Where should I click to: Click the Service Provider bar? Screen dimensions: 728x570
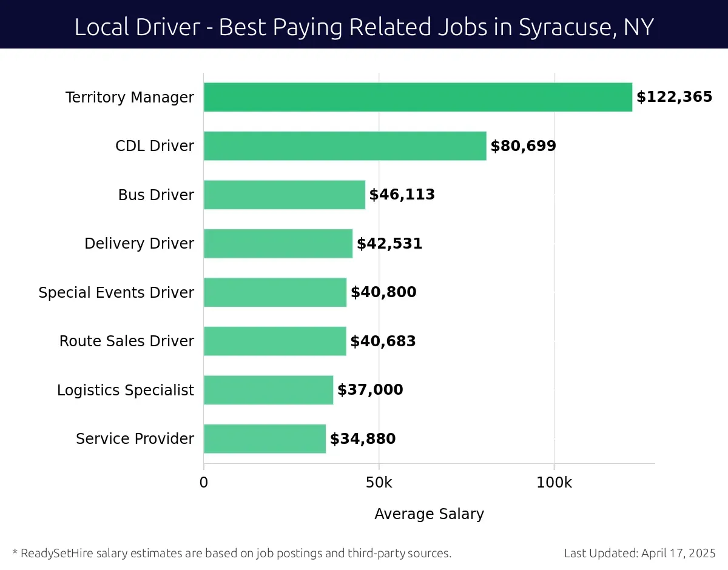coord(265,438)
